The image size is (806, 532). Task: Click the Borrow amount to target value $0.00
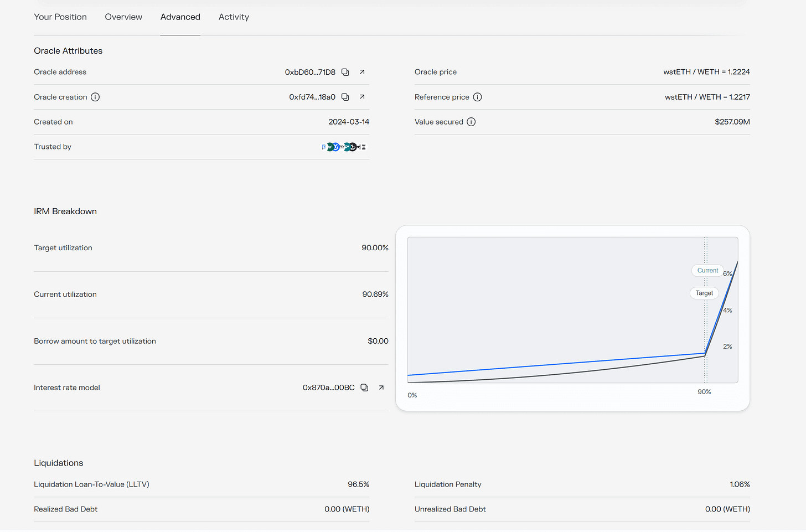[x=378, y=341]
